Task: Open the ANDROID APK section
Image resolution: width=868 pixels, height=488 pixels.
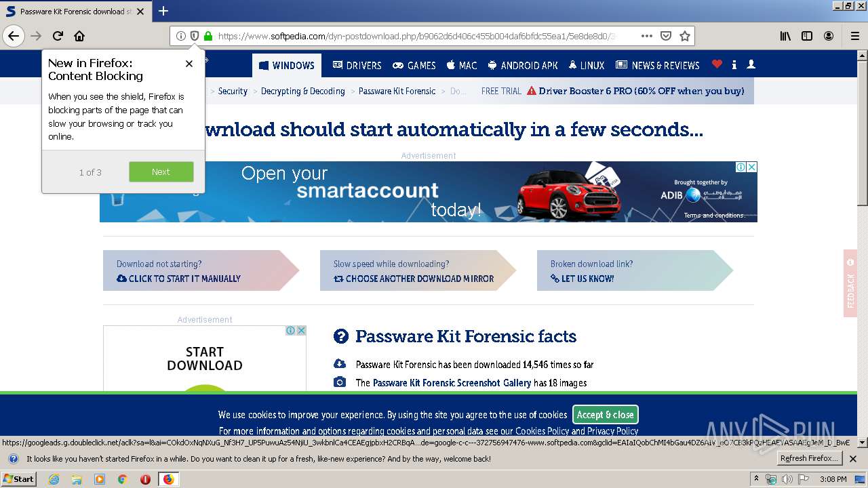Action: [x=523, y=66]
